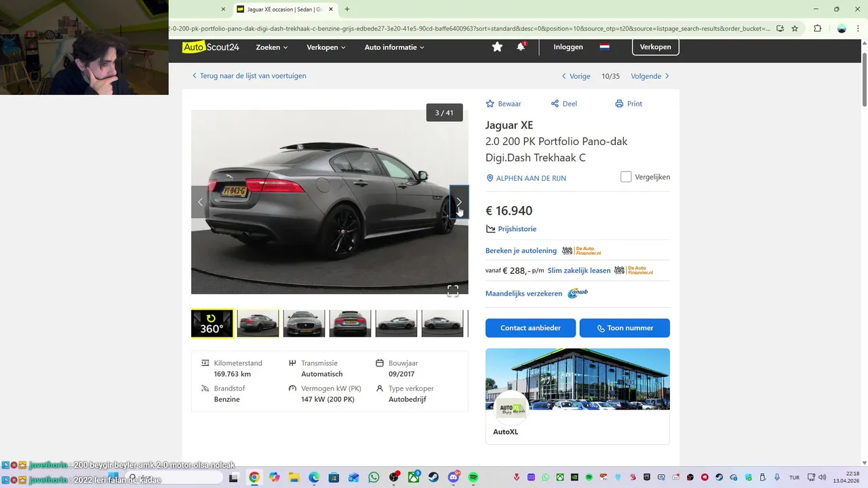
Task: Save listing with Bewaar star
Action: (503, 104)
